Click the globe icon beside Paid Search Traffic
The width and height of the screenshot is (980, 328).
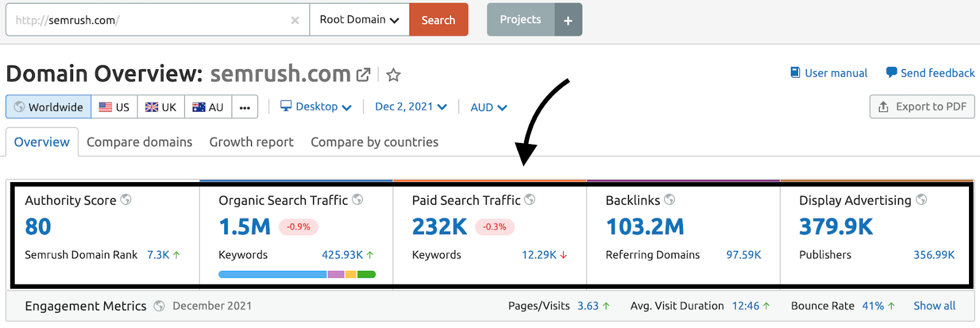530,199
